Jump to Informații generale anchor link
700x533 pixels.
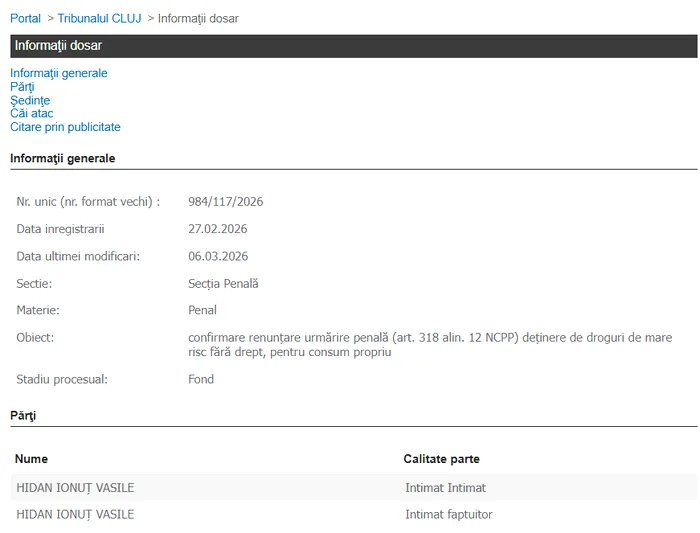tap(58, 73)
